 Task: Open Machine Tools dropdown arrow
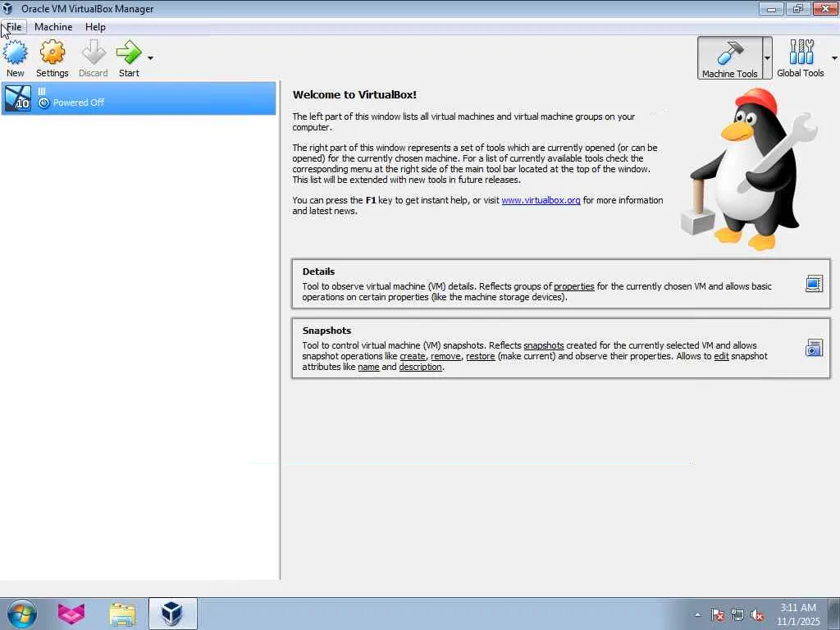click(767, 58)
